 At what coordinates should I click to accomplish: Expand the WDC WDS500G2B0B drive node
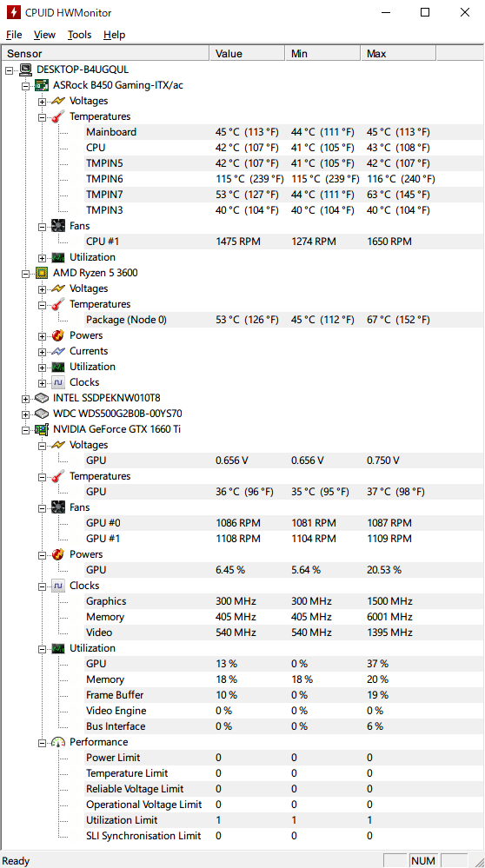25,414
